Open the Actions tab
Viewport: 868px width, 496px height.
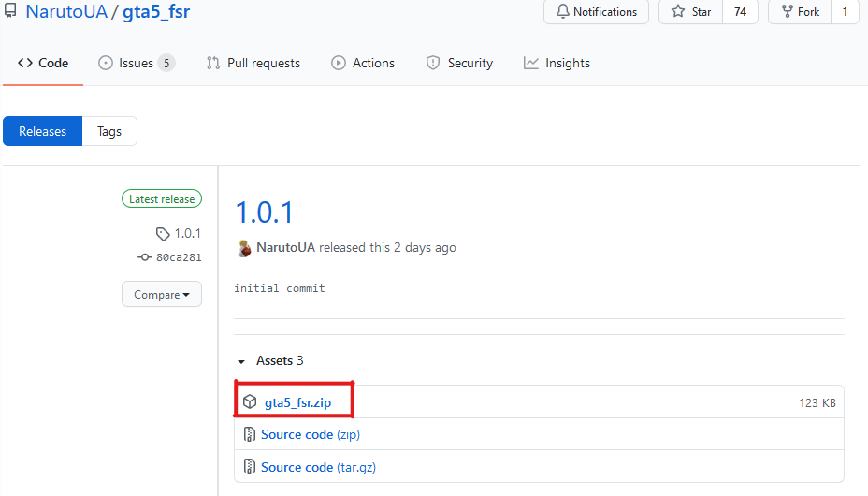(363, 63)
